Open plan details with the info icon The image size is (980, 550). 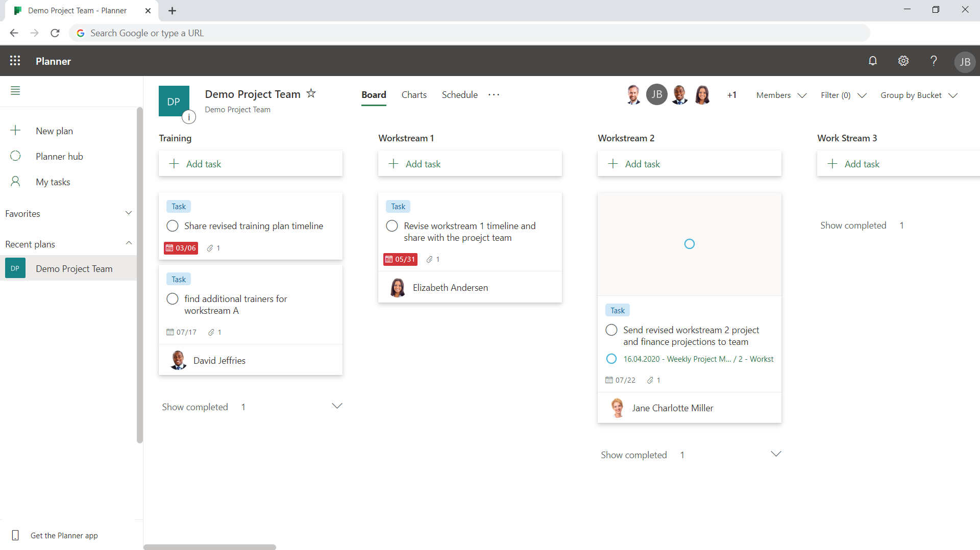tap(189, 117)
